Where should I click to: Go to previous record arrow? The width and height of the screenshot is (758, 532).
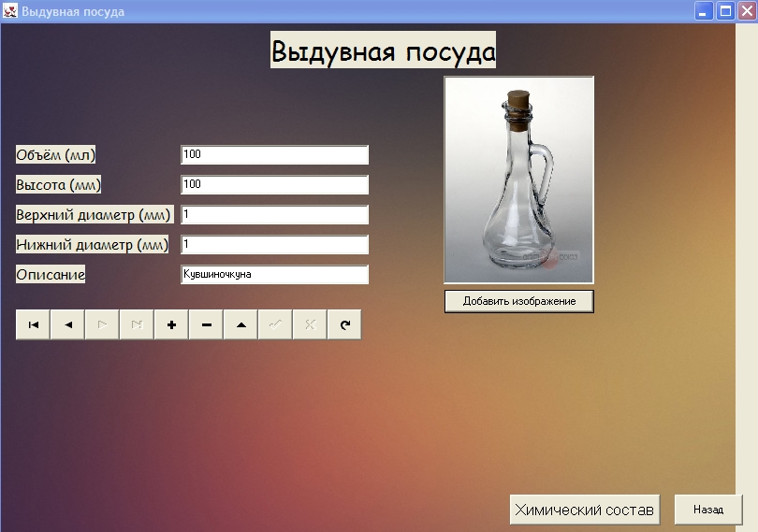point(67,324)
